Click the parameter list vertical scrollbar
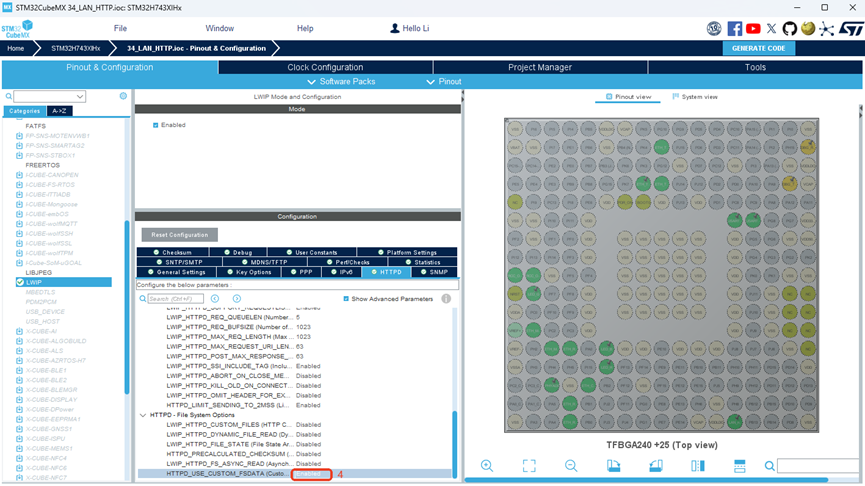This screenshot has width=865, height=486. pos(455,444)
